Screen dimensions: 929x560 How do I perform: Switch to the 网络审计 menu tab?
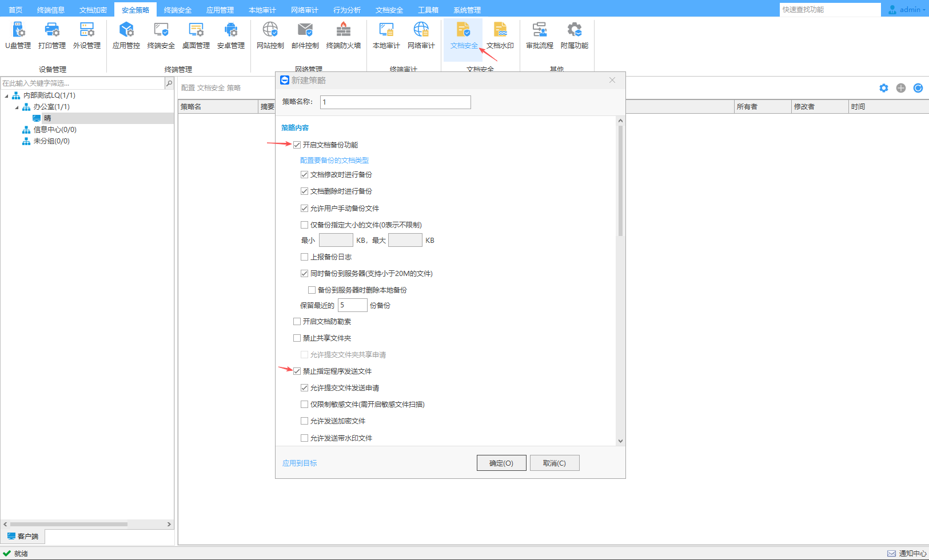coord(304,10)
